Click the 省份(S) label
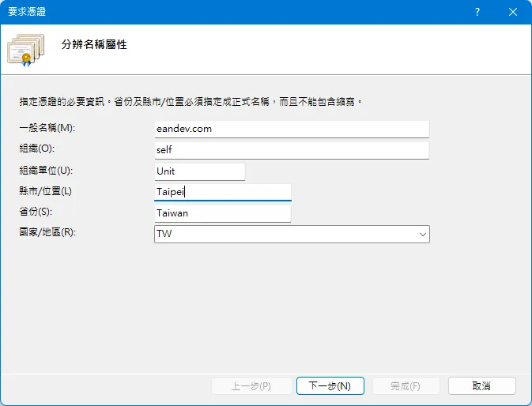 point(35,212)
